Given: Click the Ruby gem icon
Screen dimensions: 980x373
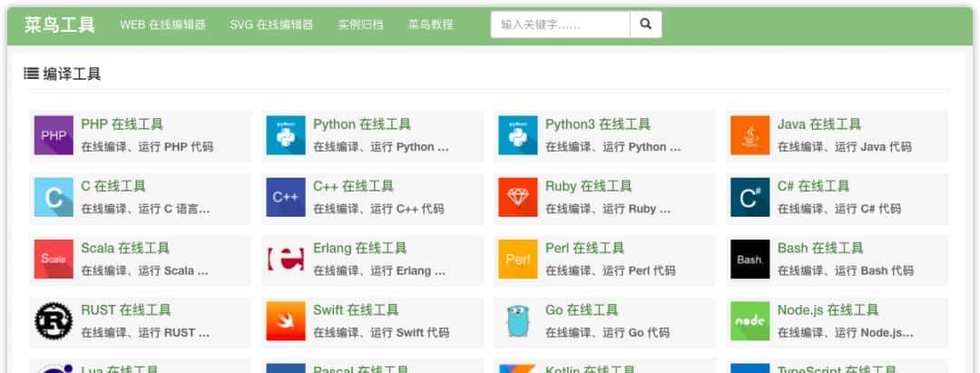Looking at the screenshot, I should tap(517, 197).
